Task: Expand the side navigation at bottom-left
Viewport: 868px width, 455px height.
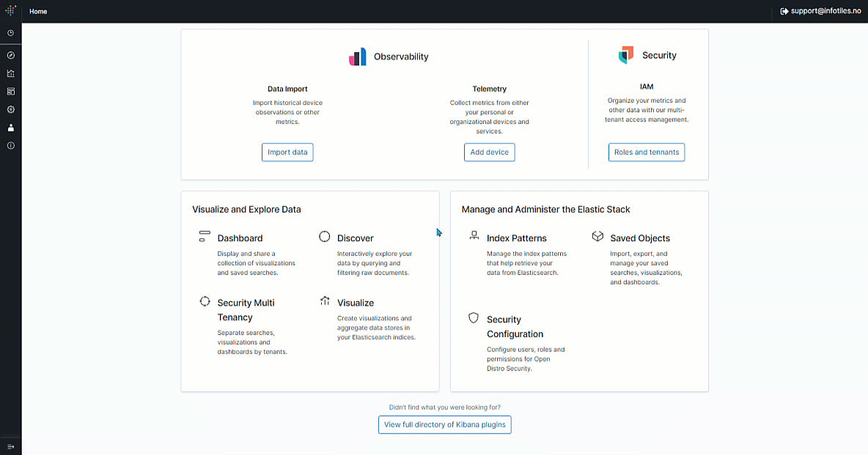Action: 10,447
